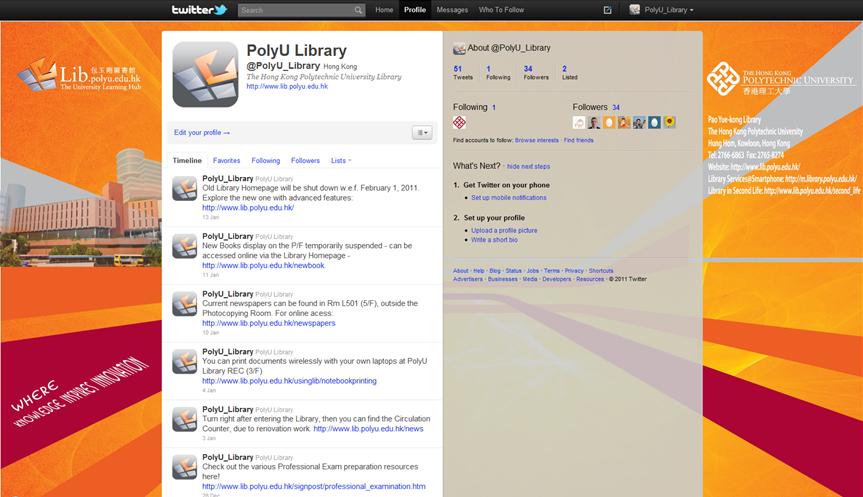Screen dimensions: 863x497
Task: Click the Twitter logo in top bar
Action: [199, 10]
